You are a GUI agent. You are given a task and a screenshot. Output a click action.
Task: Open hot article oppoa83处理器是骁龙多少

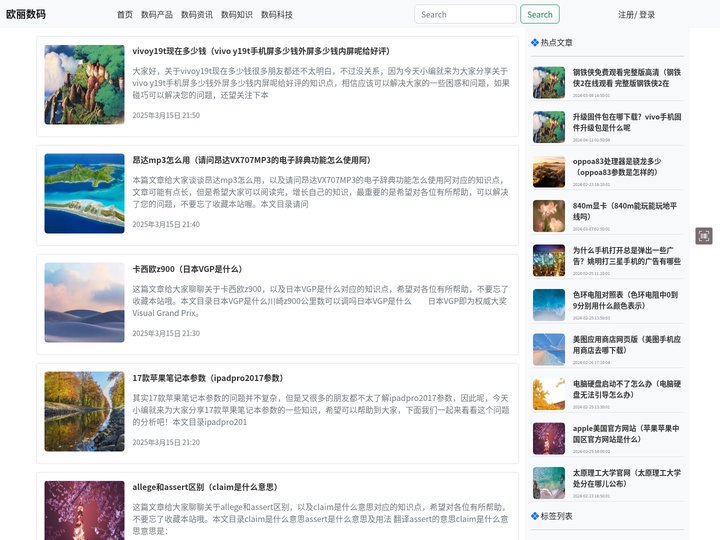pos(617,167)
